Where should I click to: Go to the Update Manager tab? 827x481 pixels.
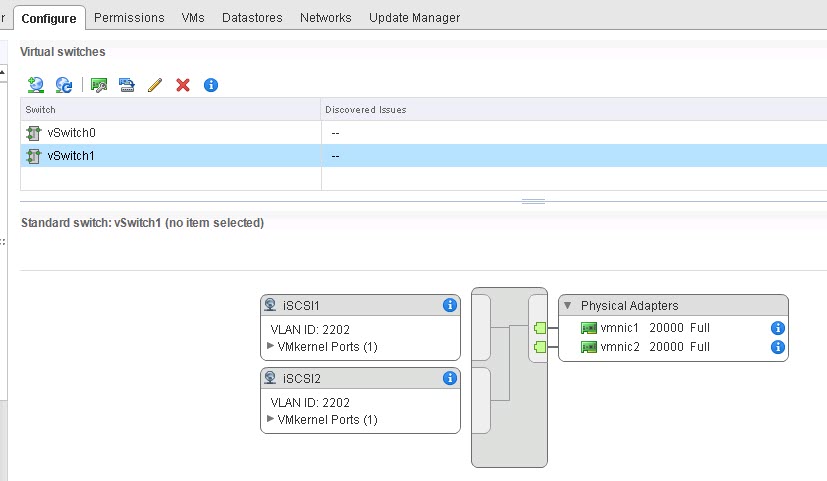click(415, 17)
